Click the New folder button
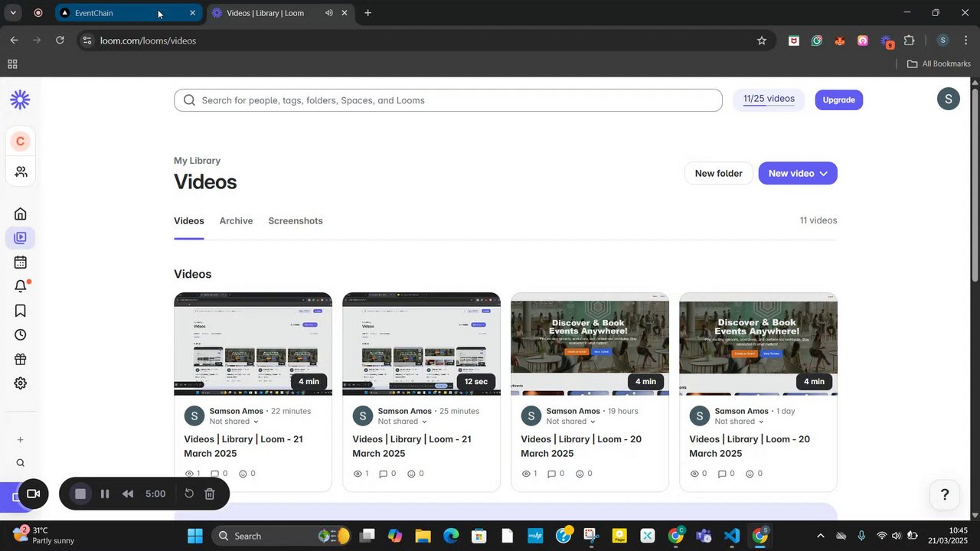The height and width of the screenshot is (551, 980). coord(718,174)
